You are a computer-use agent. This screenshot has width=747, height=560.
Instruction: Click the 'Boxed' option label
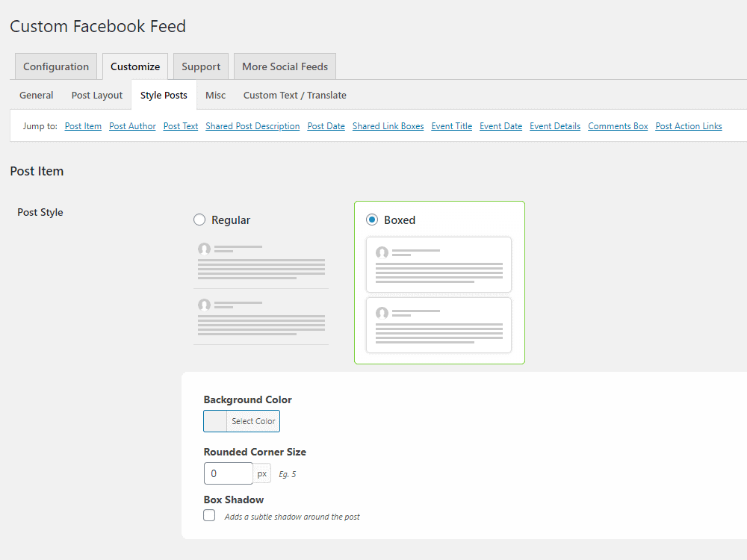click(x=400, y=220)
